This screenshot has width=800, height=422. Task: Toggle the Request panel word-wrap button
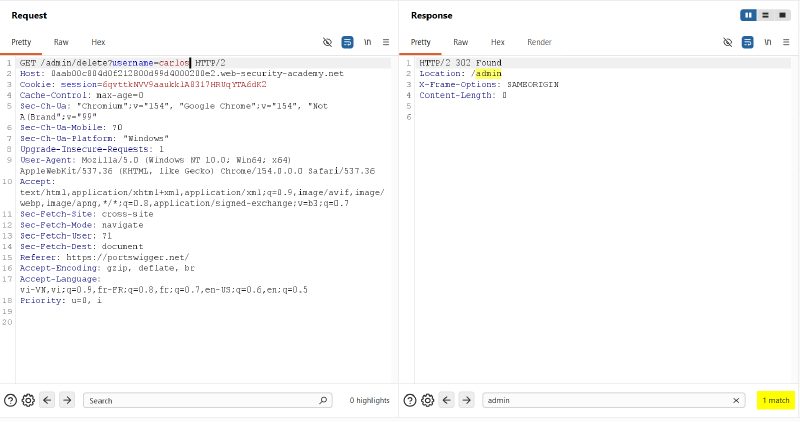coord(347,42)
